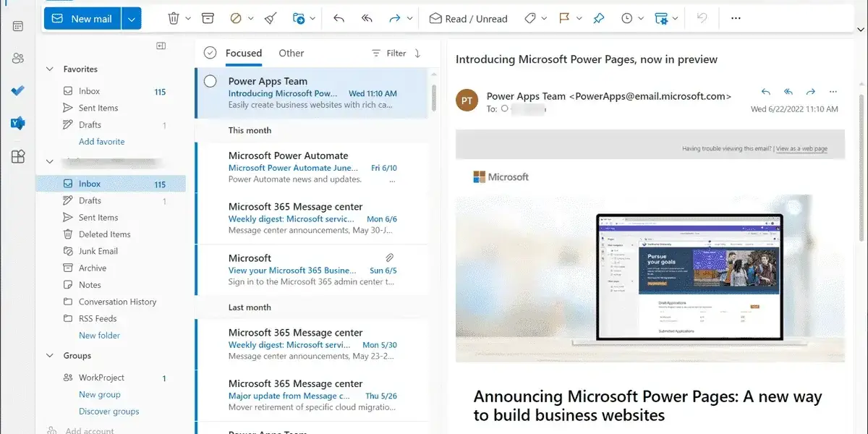Open the toolbar's More options ellipsis
The width and height of the screenshot is (868, 434).
click(736, 19)
